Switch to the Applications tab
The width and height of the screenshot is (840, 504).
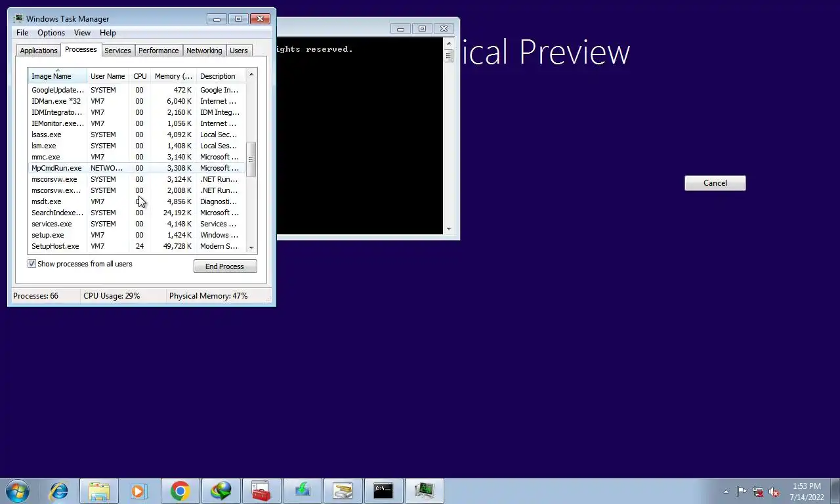(x=39, y=51)
